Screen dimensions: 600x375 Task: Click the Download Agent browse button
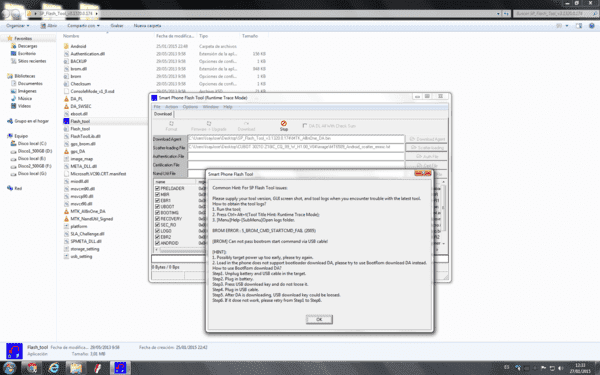pos(427,139)
